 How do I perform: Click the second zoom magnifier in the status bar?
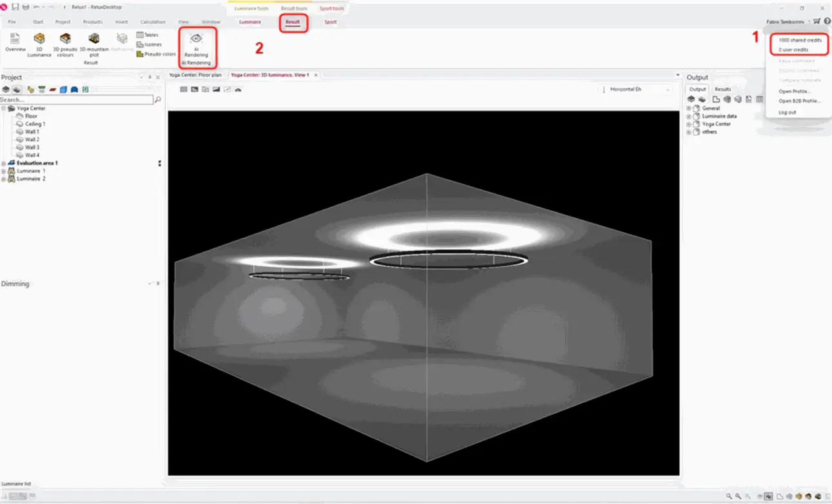click(x=738, y=496)
